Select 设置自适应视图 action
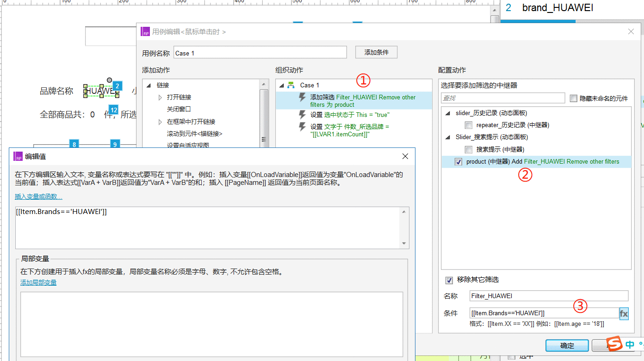The image size is (644, 361). coord(188,146)
